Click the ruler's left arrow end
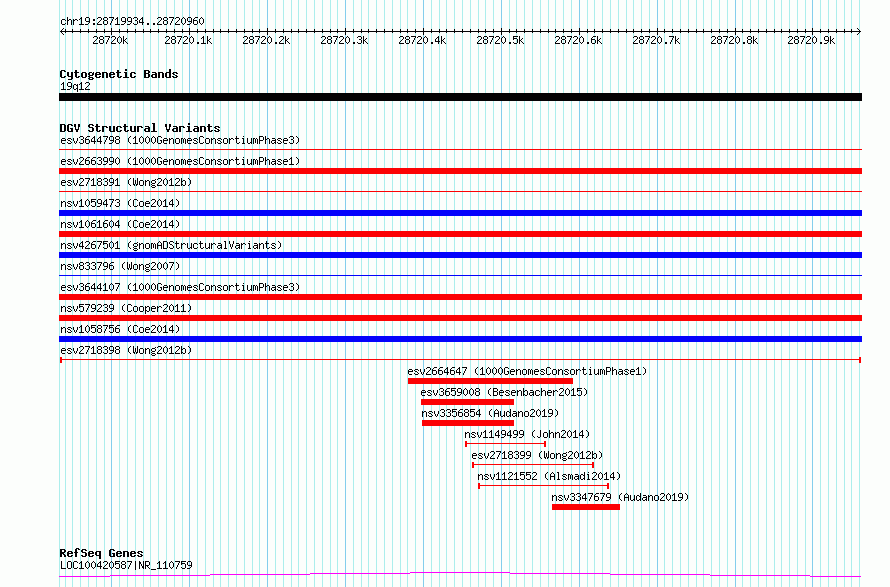Screen dimensions: 890x587 (62, 32)
